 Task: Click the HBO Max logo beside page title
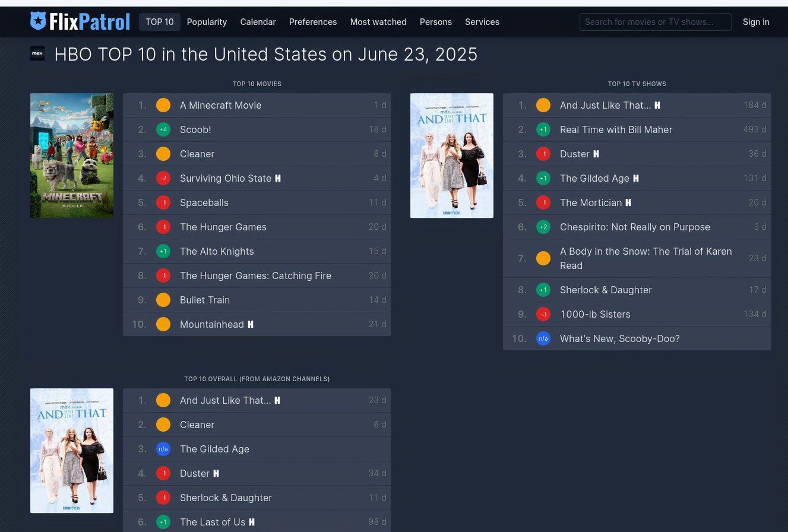tap(37, 53)
